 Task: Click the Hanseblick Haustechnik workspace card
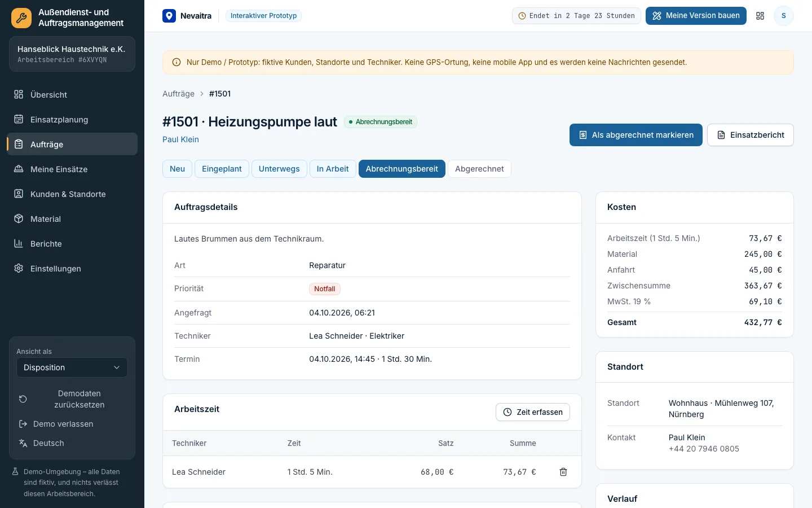(x=72, y=54)
